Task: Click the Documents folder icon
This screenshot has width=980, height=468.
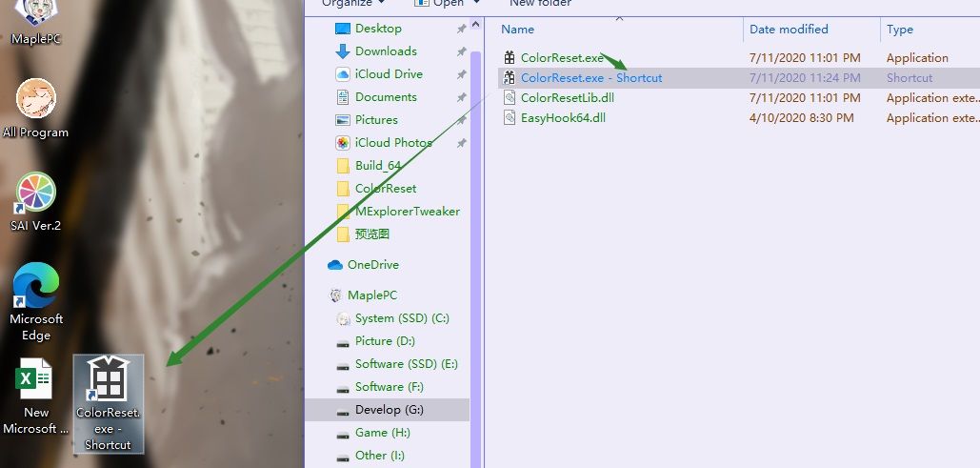Action: pos(343,97)
